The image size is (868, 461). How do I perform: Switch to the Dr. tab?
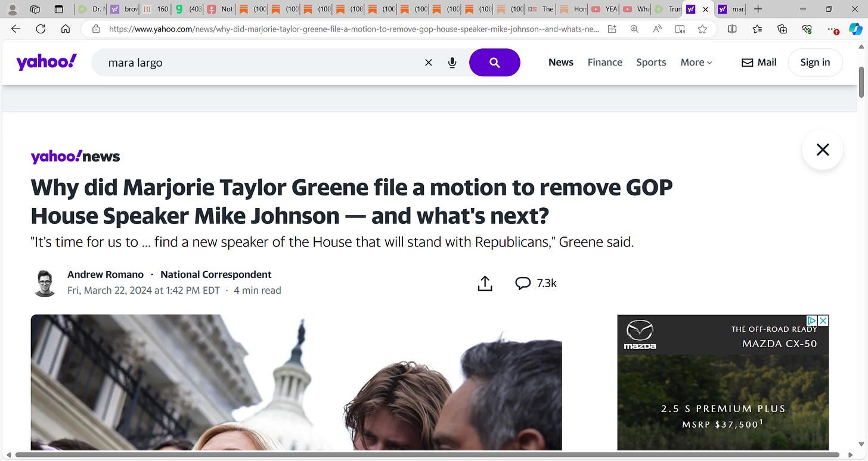click(92, 9)
